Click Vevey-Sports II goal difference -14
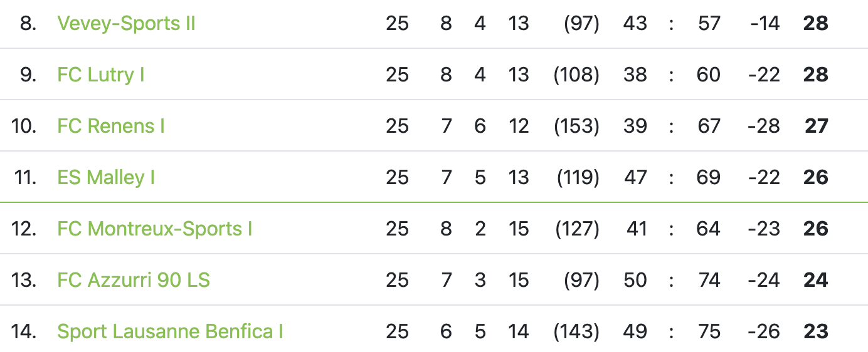 [x=765, y=24]
